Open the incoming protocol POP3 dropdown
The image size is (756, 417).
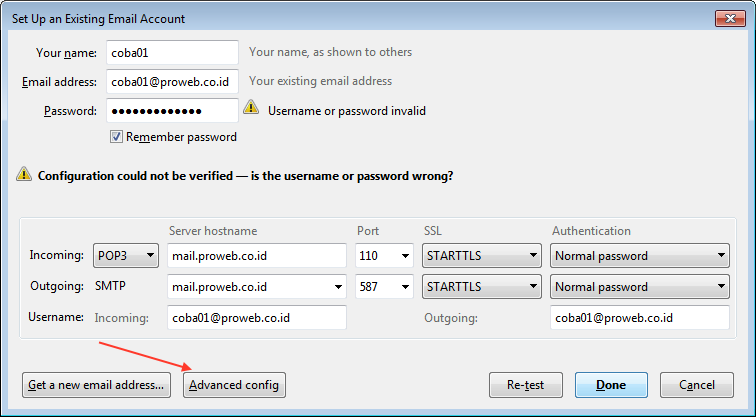click(x=126, y=256)
